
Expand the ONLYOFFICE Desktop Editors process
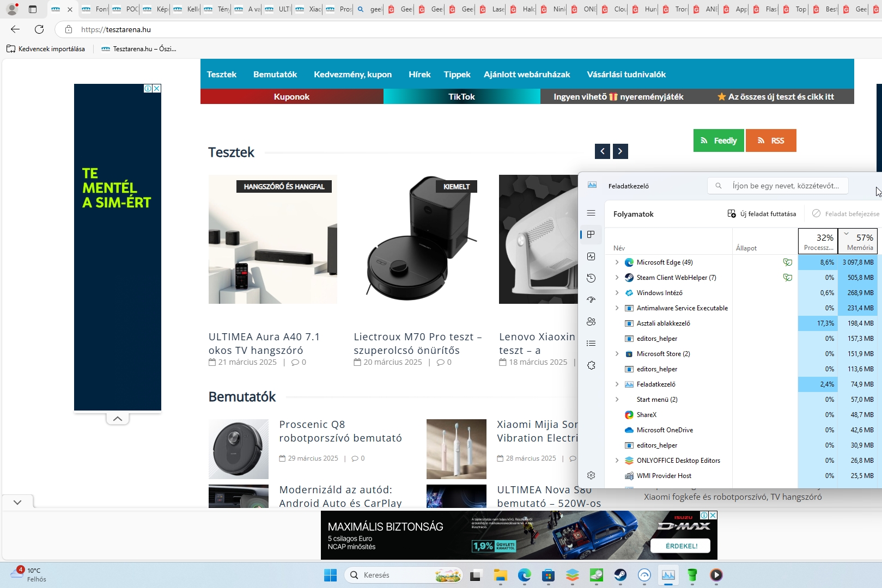pyautogui.click(x=617, y=461)
